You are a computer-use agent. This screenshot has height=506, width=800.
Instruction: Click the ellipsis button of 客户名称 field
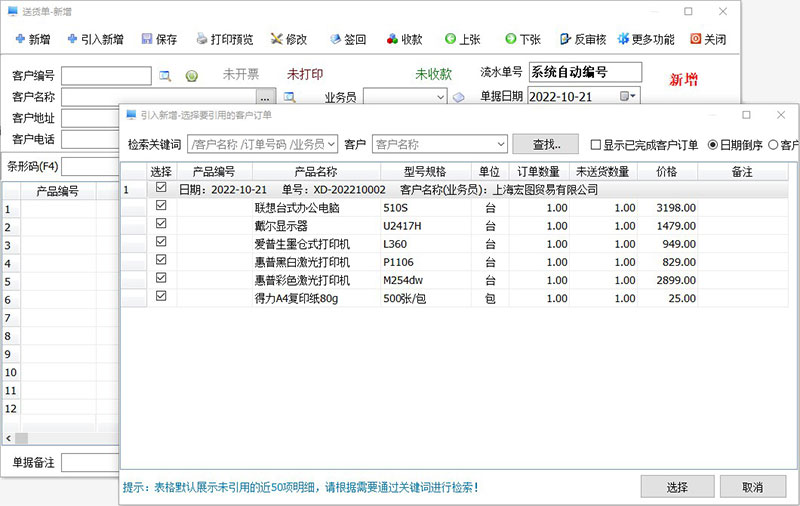[265, 97]
